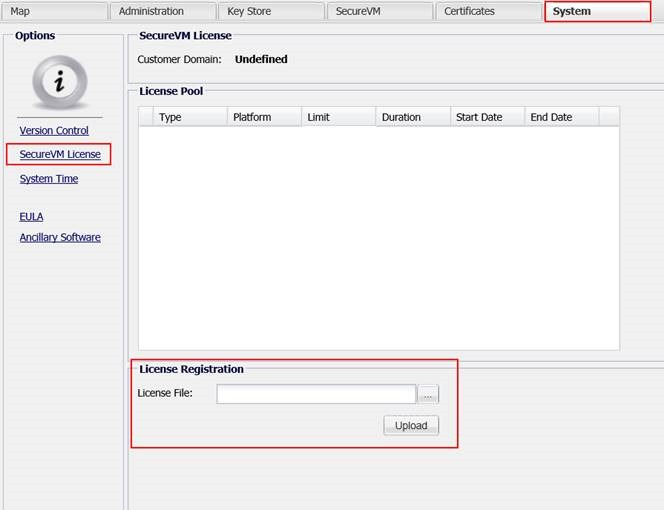Click the License File input field
This screenshot has width=664, height=510.
point(316,394)
